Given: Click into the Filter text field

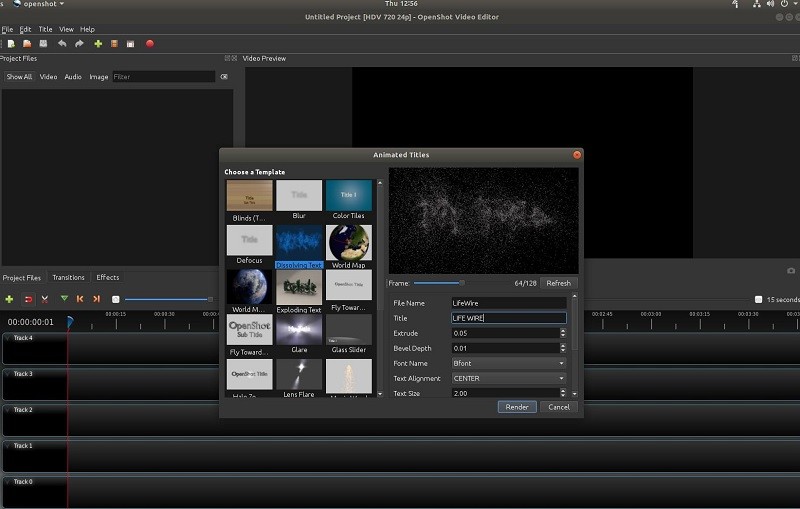Looking at the screenshot, I should [x=163, y=77].
